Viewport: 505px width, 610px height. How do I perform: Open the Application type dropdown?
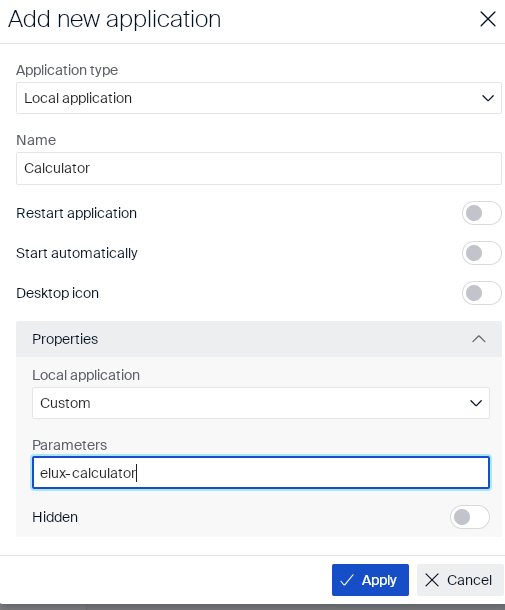click(x=259, y=98)
